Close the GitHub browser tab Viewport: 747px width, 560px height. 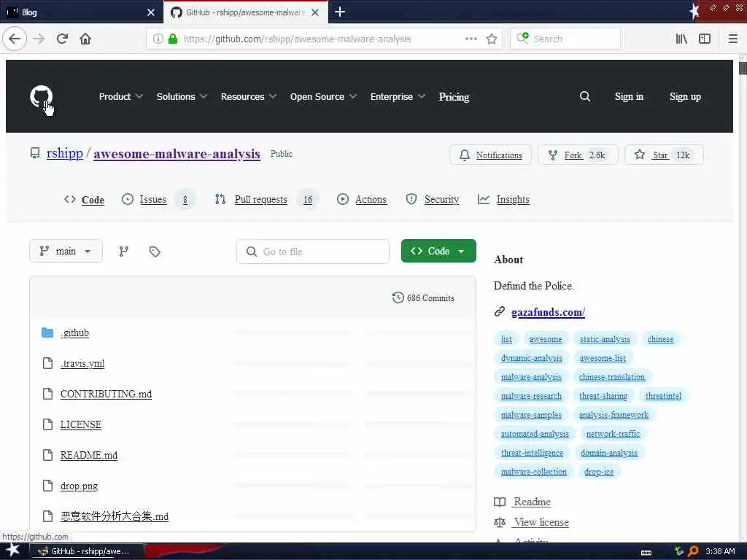315,12
